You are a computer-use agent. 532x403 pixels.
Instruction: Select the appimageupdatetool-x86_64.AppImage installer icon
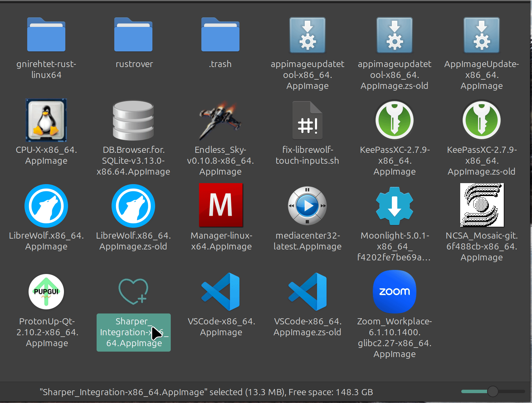pos(307,35)
